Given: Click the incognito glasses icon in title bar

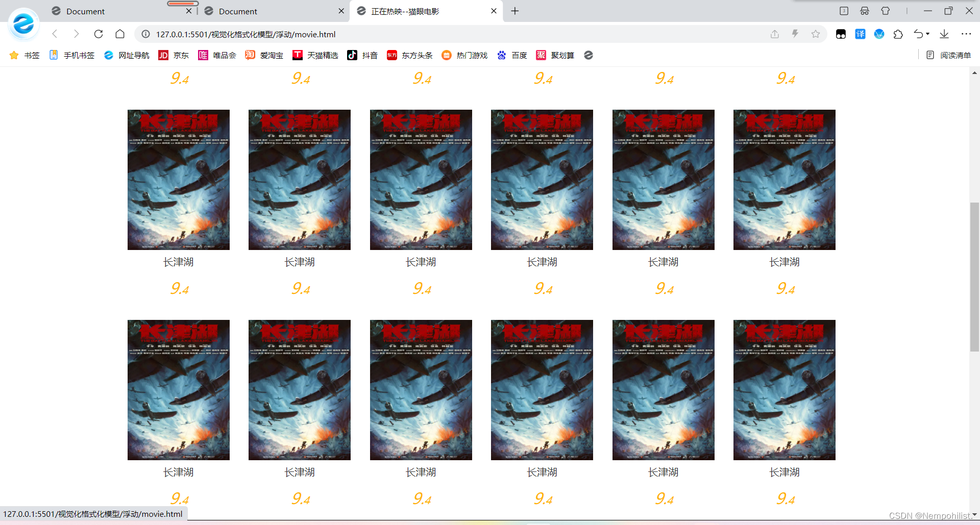Looking at the screenshot, I should [x=865, y=11].
